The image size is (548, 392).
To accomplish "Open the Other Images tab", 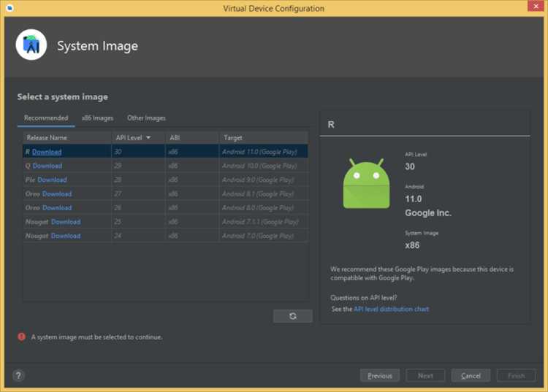I will (146, 118).
